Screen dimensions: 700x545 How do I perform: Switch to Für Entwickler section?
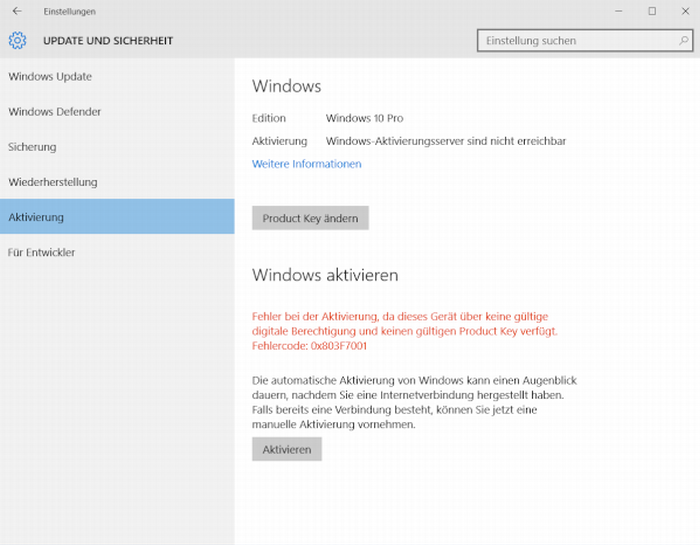(x=42, y=252)
